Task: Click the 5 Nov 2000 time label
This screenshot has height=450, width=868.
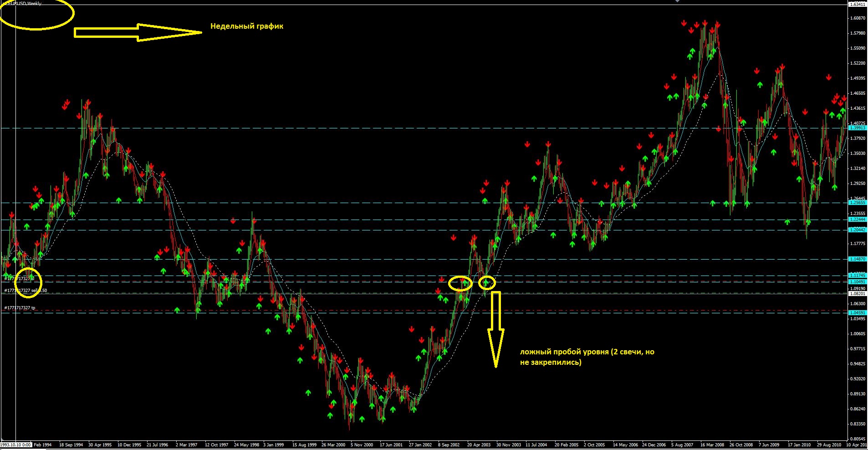Action: (362, 445)
